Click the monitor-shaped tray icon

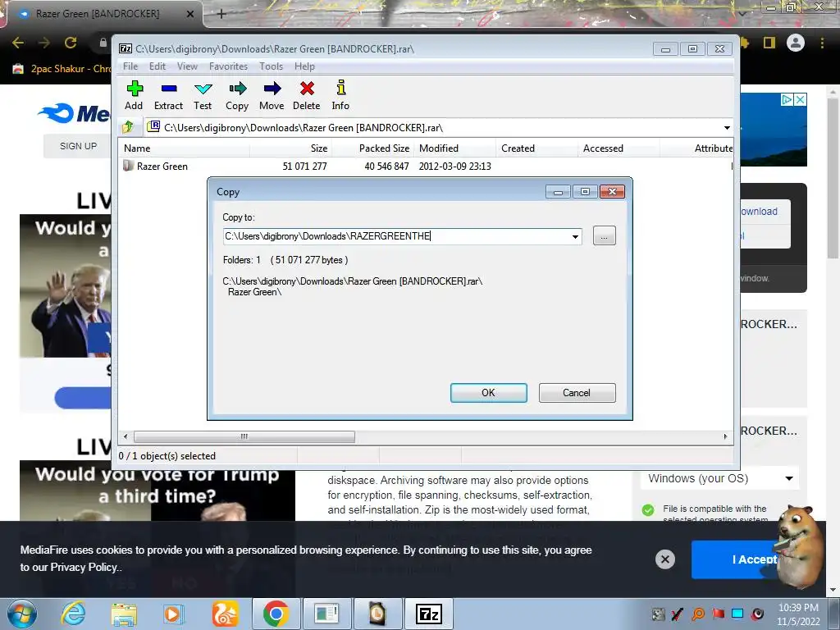pos(737,614)
